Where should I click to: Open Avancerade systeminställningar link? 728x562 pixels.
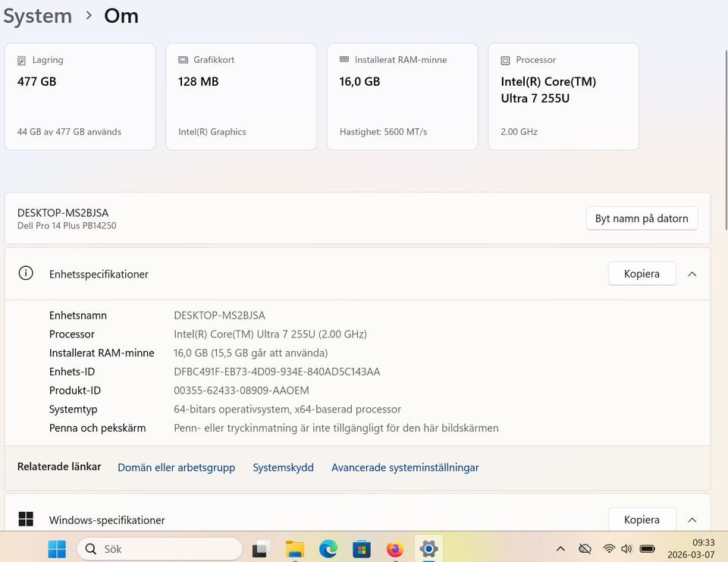pos(405,467)
